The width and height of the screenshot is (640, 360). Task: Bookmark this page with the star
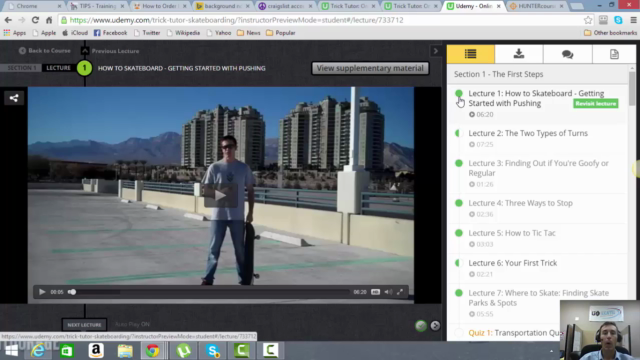(x=588, y=20)
